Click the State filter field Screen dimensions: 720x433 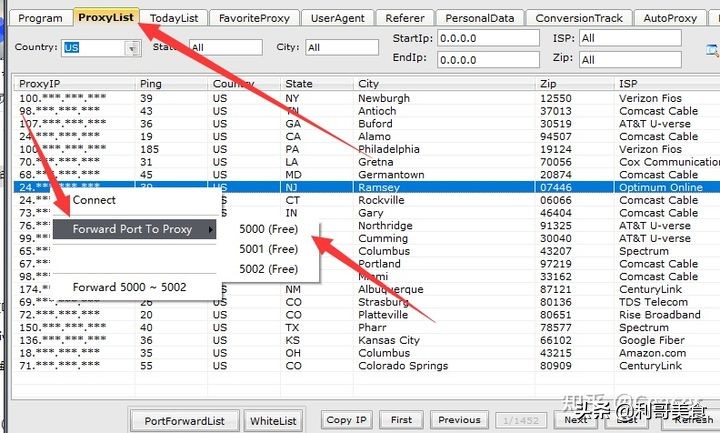tap(225, 47)
